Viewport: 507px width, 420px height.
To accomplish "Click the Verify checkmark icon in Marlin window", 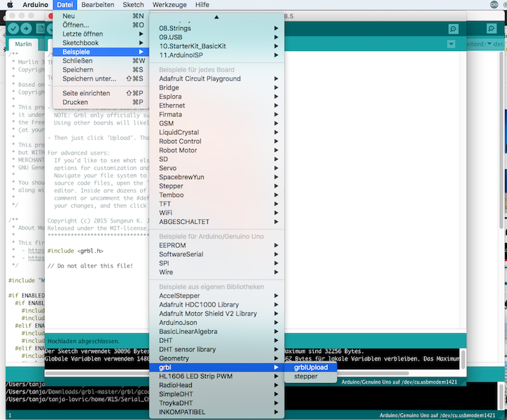I will (x=13, y=29).
